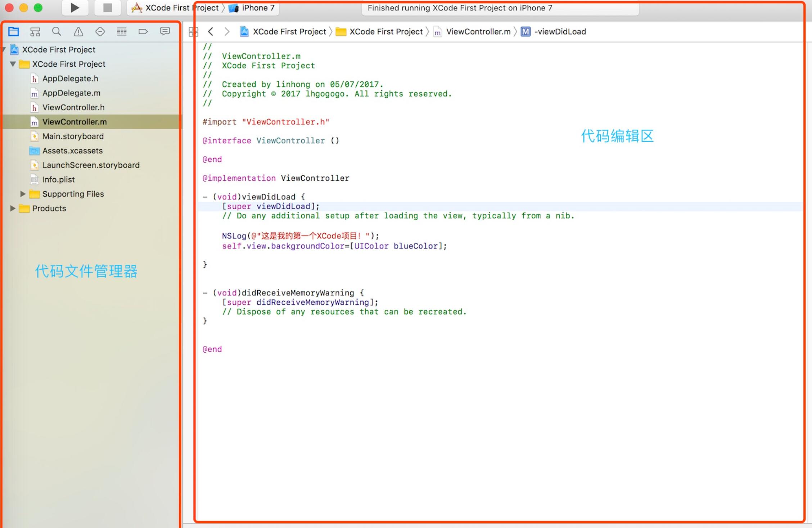Go forward in editor history

coord(227,32)
